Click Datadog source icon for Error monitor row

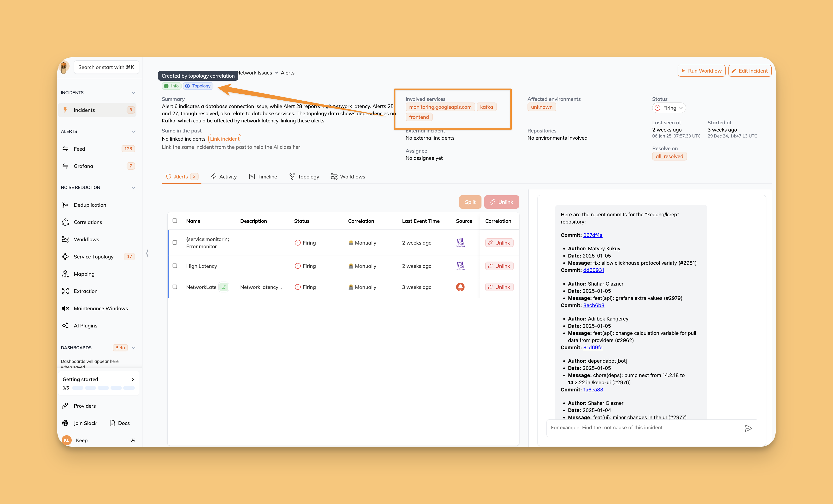pos(460,243)
